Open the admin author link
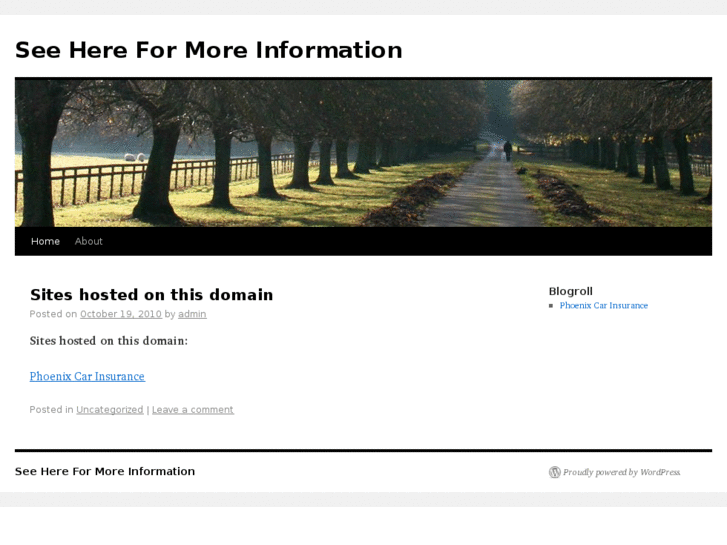This screenshot has height=545, width=727. click(x=192, y=314)
